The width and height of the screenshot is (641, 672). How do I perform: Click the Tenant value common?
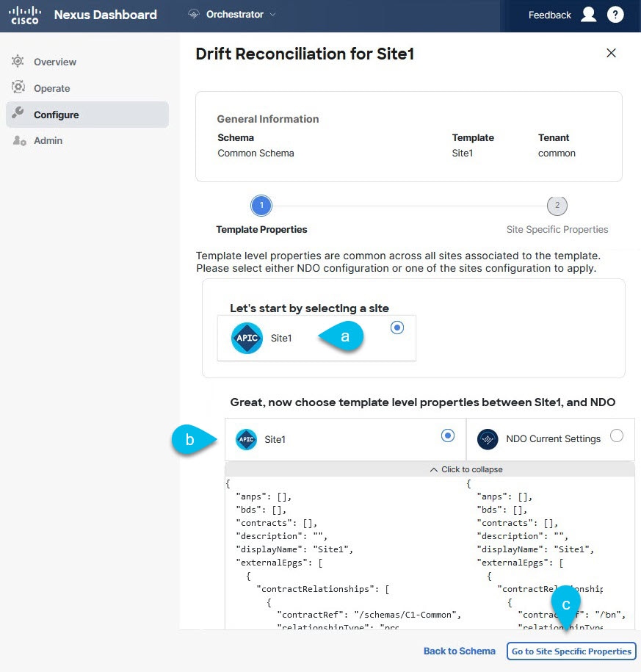pos(557,153)
